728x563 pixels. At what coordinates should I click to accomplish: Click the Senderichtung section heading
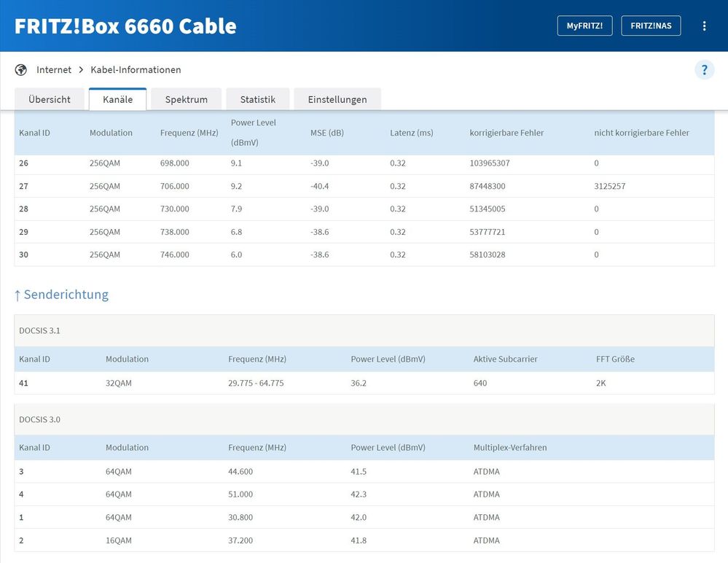(66, 295)
